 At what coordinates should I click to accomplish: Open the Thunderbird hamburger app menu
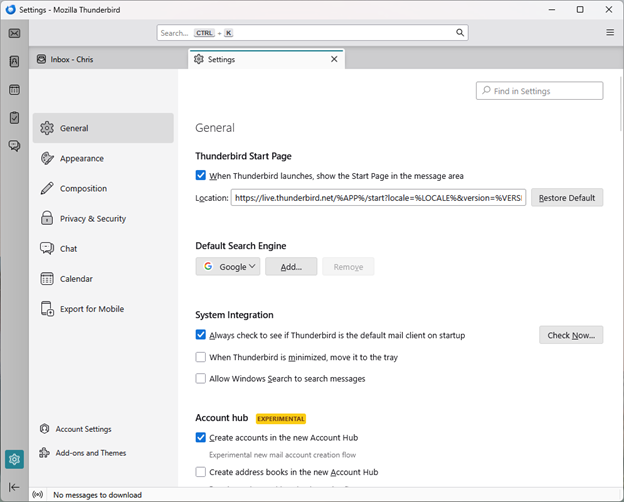coord(610,33)
